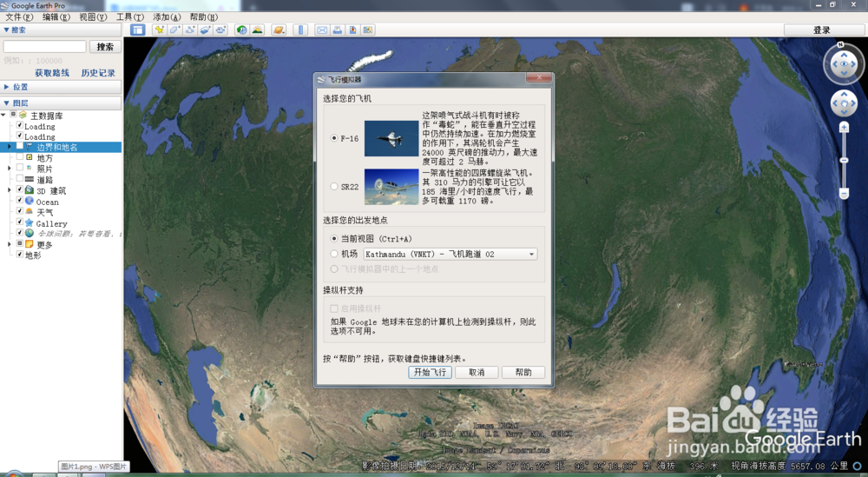Expand the 照片 tree node
The height and width of the screenshot is (477, 868).
coord(9,168)
